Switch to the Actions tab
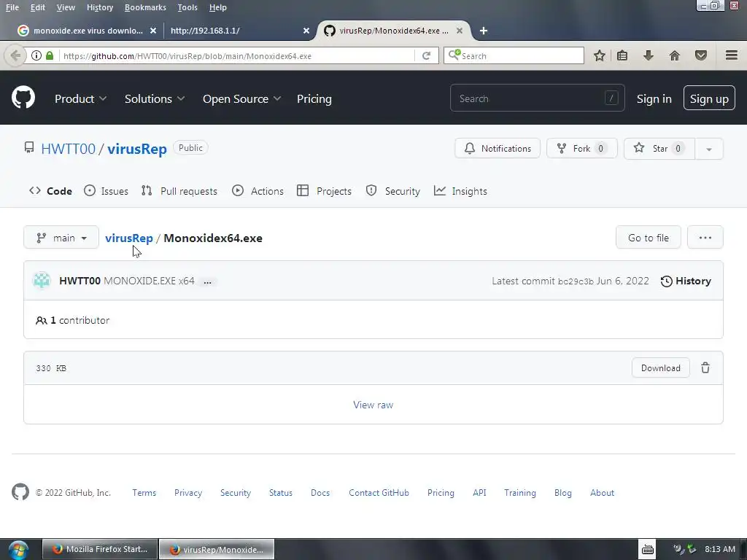 tap(258, 191)
